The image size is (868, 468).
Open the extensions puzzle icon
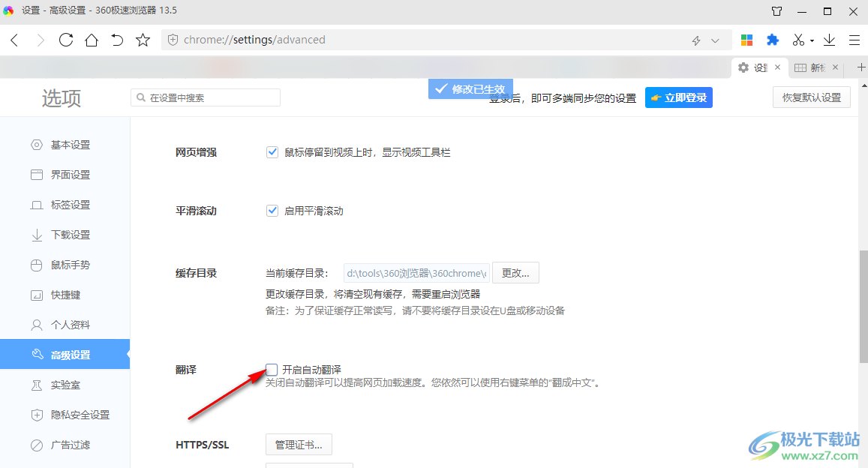[772, 40]
